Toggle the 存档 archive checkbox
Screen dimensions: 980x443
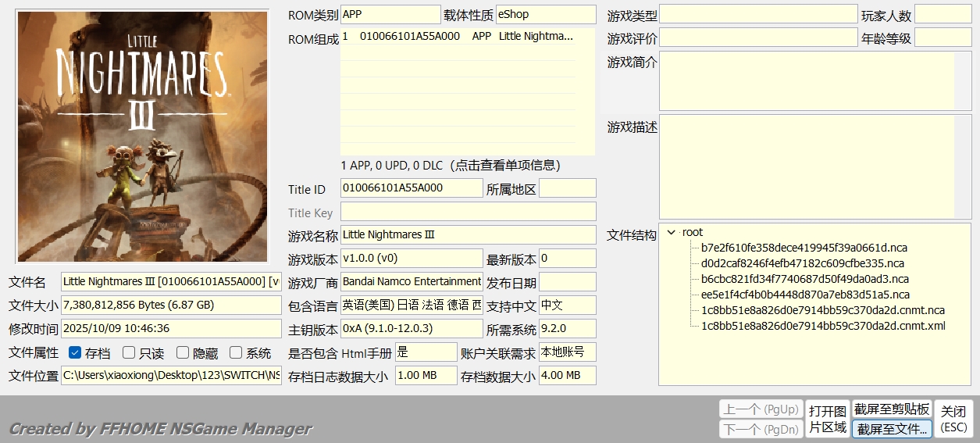click(x=76, y=353)
